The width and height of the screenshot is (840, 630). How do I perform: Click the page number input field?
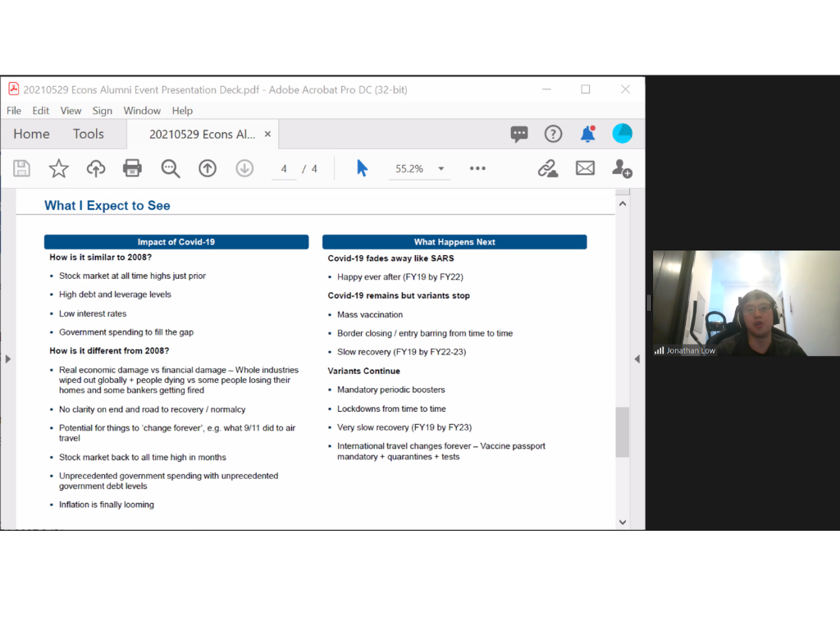coord(284,169)
